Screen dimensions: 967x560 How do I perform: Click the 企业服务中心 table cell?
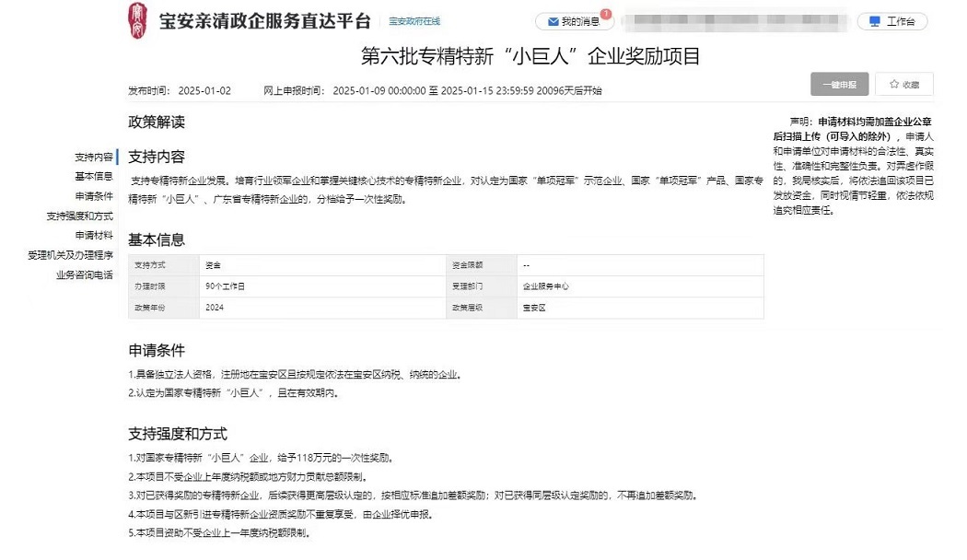546,286
